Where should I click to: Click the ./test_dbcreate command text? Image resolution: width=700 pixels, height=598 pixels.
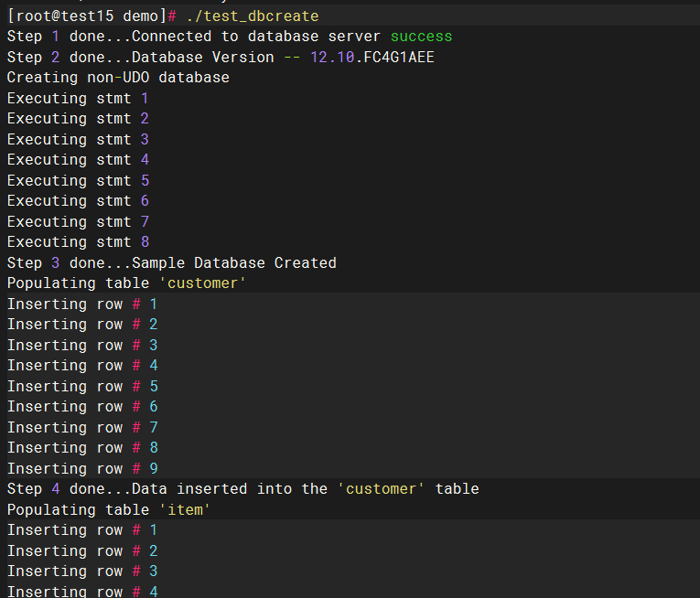click(253, 16)
